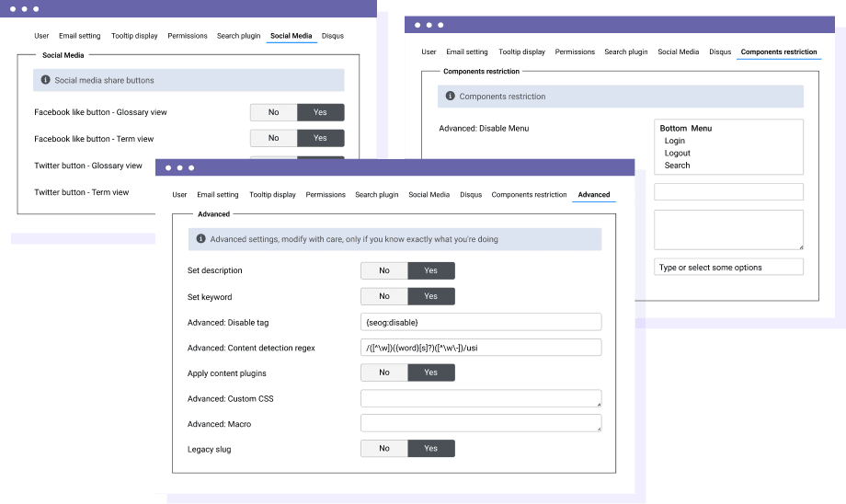Viewport: 846px width, 504px height.
Task: Focus the Content detection regex field
Action: coord(480,348)
